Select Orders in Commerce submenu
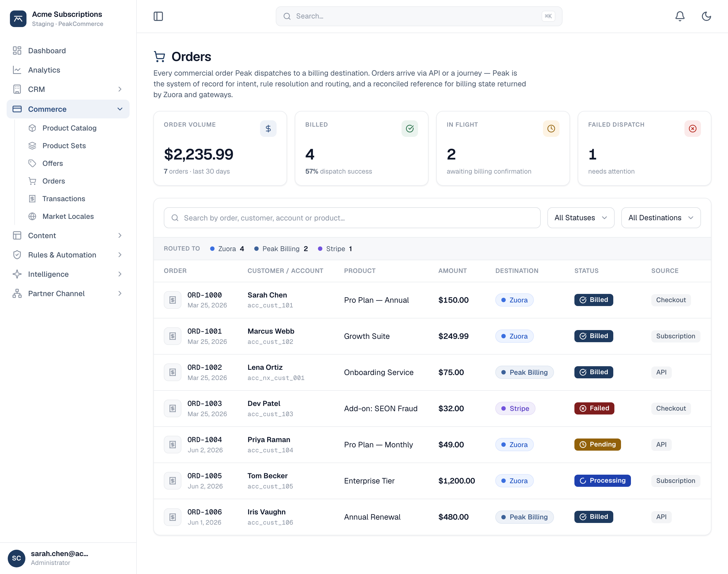 point(76,181)
